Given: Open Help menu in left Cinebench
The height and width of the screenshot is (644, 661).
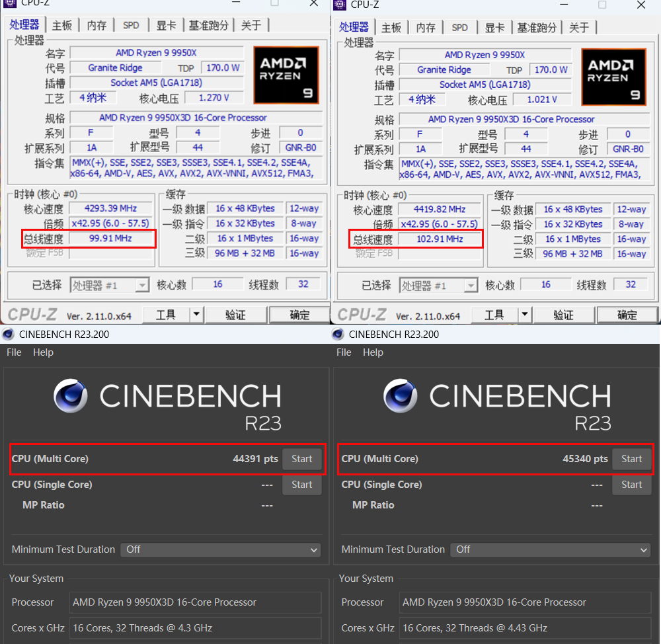Looking at the screenshot, I should (x=43, y=352).
